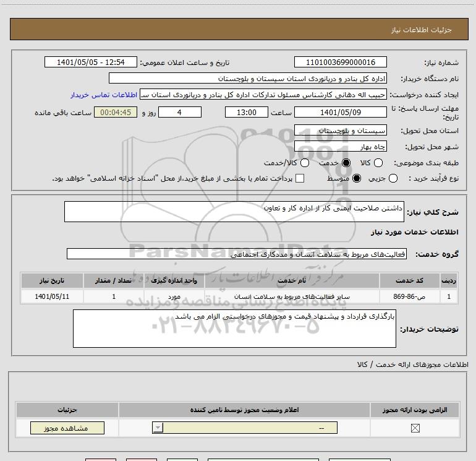Image resolution: width=476 pixels, height=461 pixels.
Task: Toggle the الزامی بودن ارائه مجوز checkbox
Action: tap(415, 428)
